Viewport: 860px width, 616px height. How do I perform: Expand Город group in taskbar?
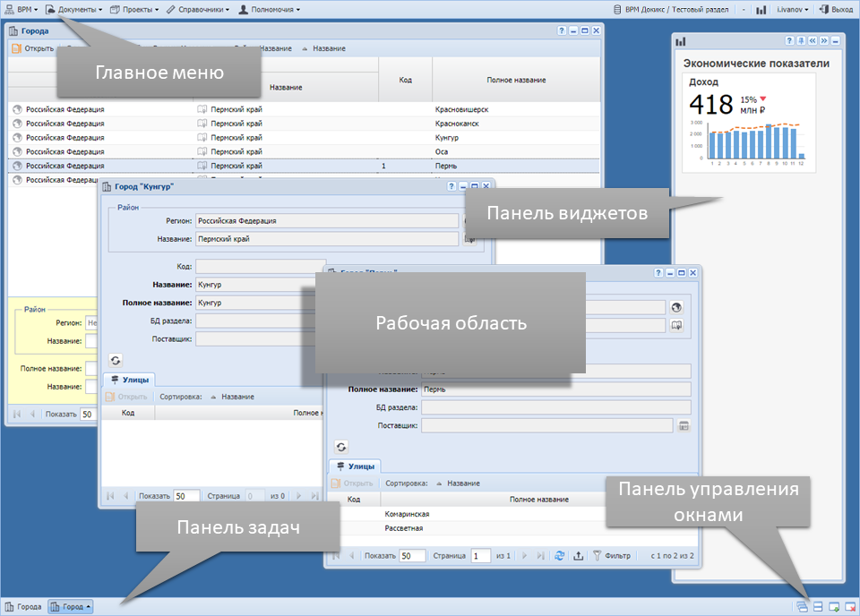[x=71, y=607]
